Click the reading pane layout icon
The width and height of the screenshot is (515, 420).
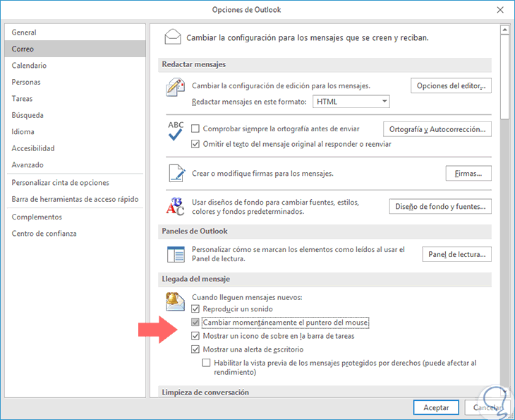(176, 254)
